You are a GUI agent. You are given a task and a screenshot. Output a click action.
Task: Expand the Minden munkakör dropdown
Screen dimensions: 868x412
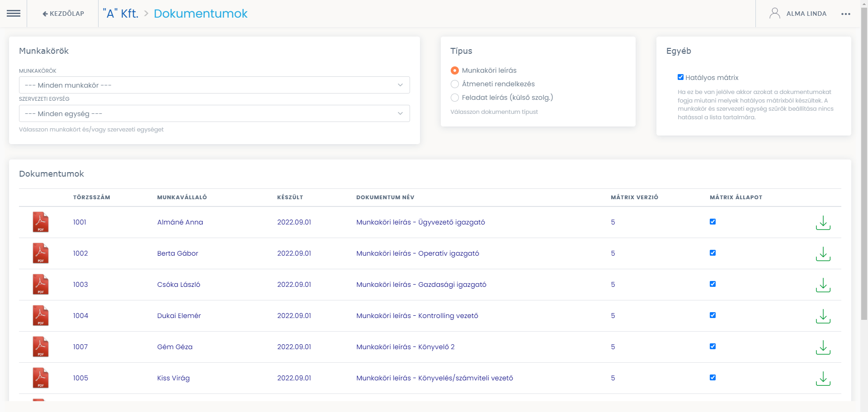pos(214,85)
